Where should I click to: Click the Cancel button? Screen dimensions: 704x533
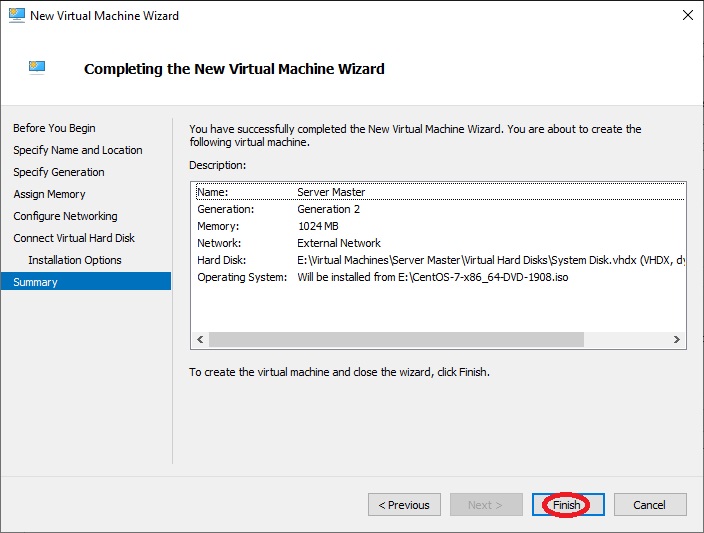650,505
